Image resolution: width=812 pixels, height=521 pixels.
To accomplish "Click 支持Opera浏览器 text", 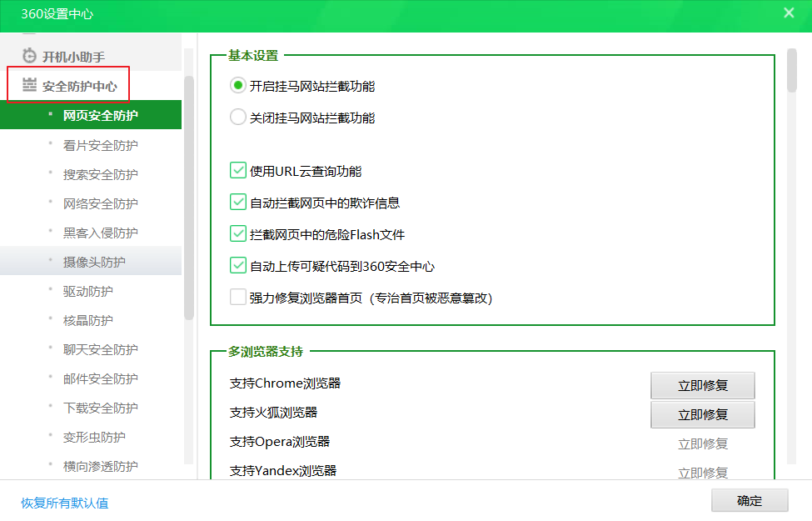I will coord(280,442).
